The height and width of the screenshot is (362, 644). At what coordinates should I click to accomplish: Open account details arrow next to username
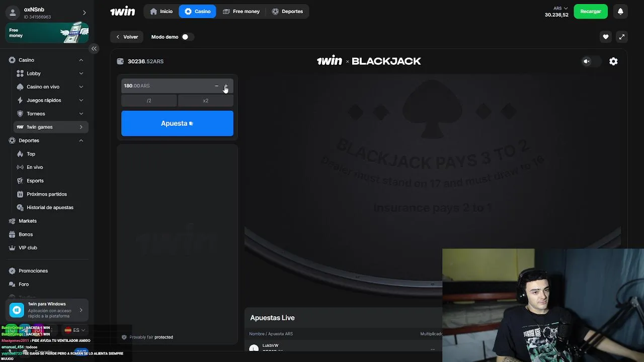tap(84, 13)
